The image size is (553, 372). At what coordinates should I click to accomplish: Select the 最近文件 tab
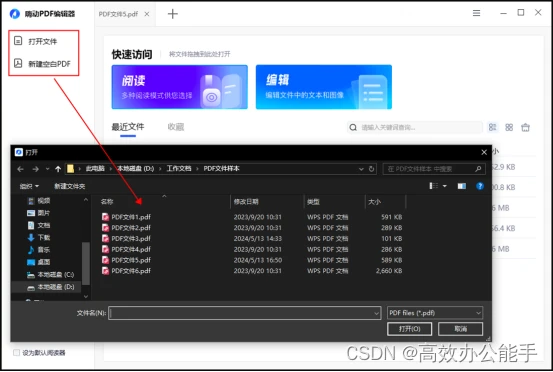128,127
